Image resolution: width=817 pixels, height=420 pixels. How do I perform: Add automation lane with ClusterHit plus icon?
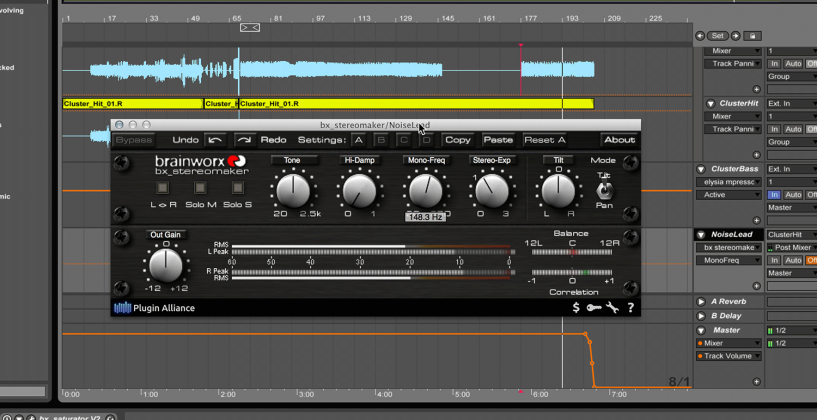pos(757,155)
